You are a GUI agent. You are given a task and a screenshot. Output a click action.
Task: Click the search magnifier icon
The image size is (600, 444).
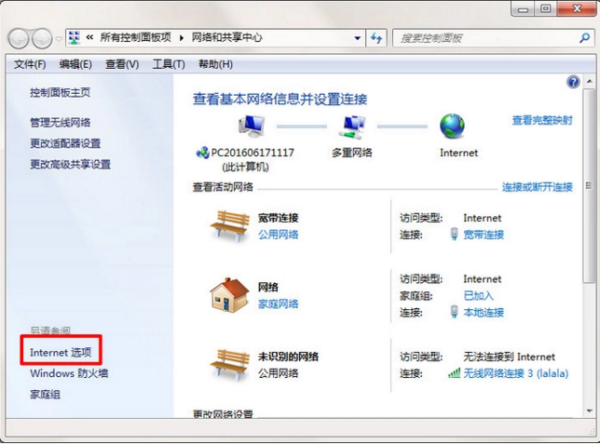pos(584,38)
